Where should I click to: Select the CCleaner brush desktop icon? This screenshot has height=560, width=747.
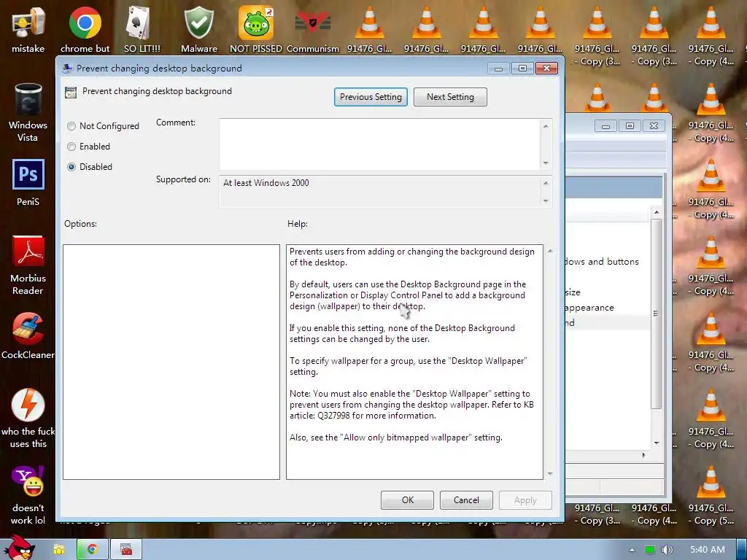(x=28, y=335)
